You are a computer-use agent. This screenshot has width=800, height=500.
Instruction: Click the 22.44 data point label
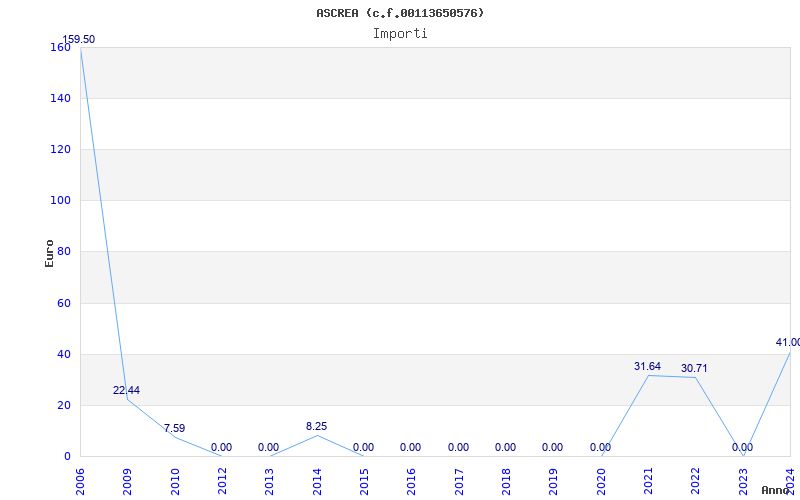[x=127, y=390]
